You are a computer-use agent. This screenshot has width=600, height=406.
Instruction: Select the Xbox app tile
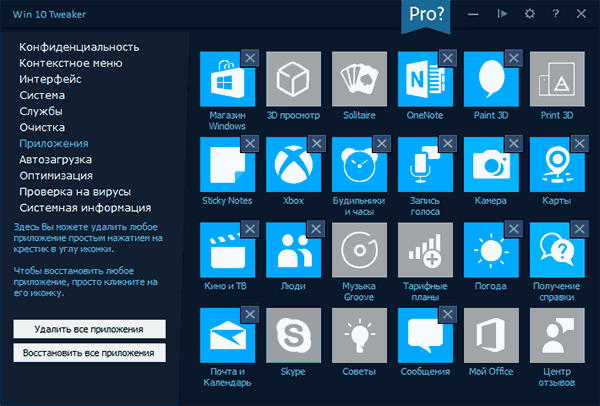(293, 165)
